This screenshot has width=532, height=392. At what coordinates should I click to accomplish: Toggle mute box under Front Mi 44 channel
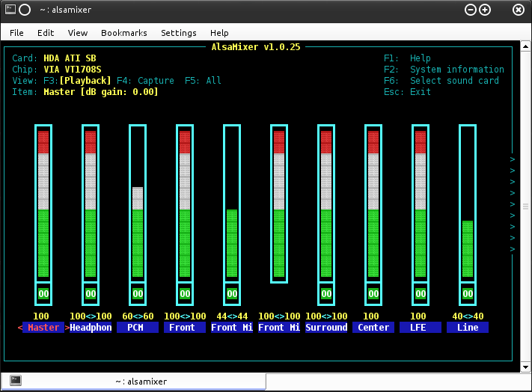click(232, 294)
